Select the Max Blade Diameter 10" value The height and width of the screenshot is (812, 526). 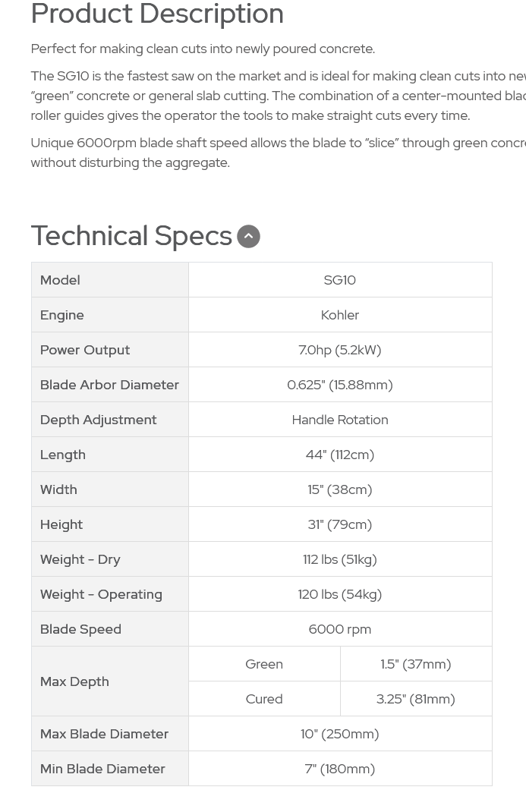pyautogui.click(x=340, y=734)
